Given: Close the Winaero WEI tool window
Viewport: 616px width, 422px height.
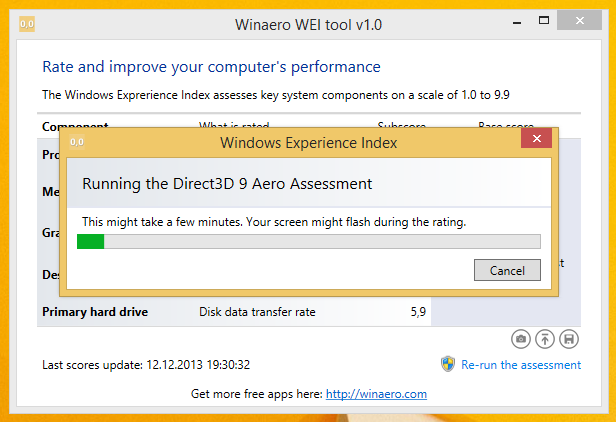Looking at the screenshot, I should pyautogui.click(x=579, y=20).
